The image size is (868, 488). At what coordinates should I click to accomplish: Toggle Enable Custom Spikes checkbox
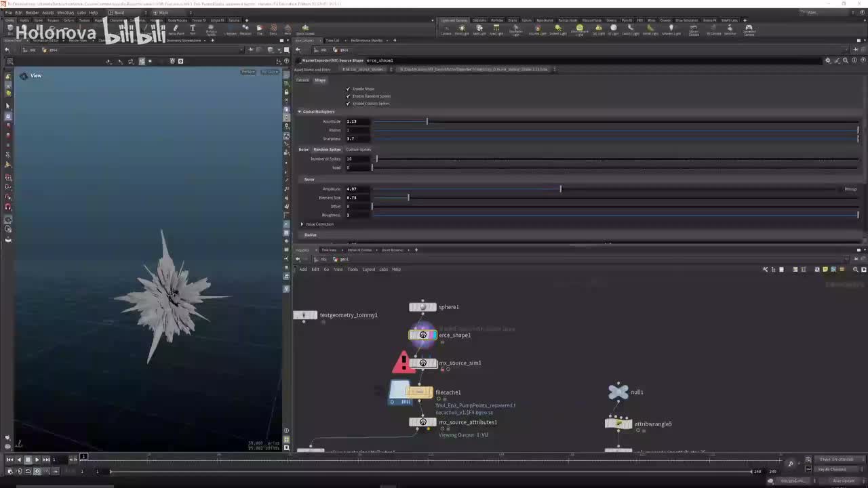(348, 104)
